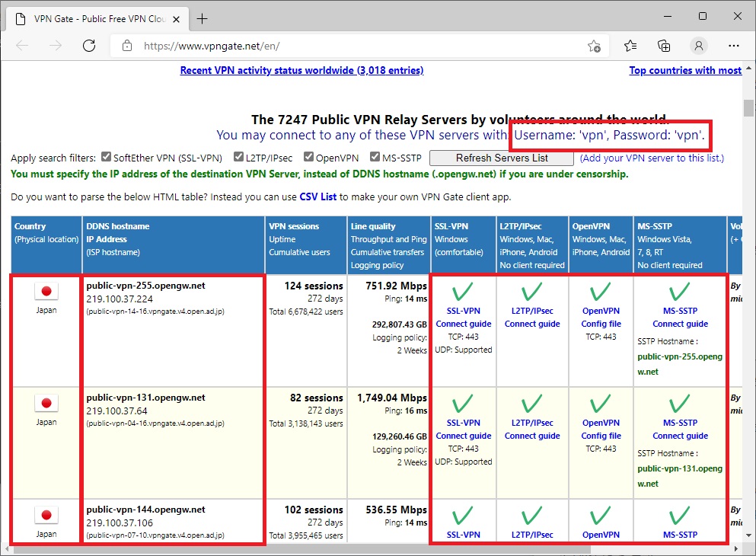Uncheck the L2TP/IPsec search filter

[238, 157]
